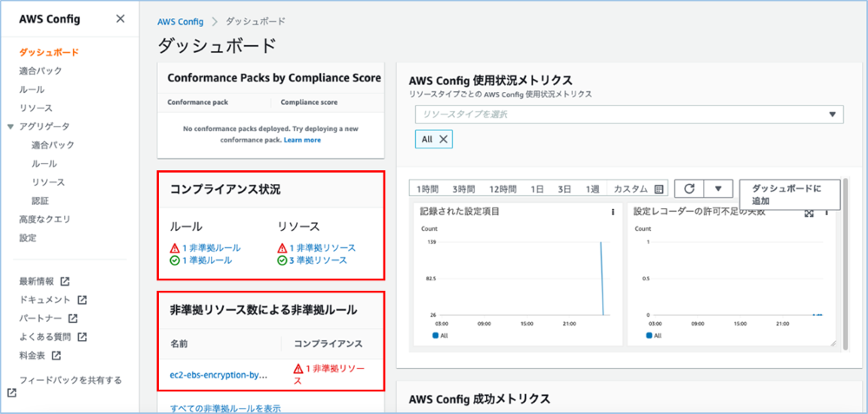Viewport: 868px width, 414px height.
Task: Select 1時間 time range
Action: [427, 188]
